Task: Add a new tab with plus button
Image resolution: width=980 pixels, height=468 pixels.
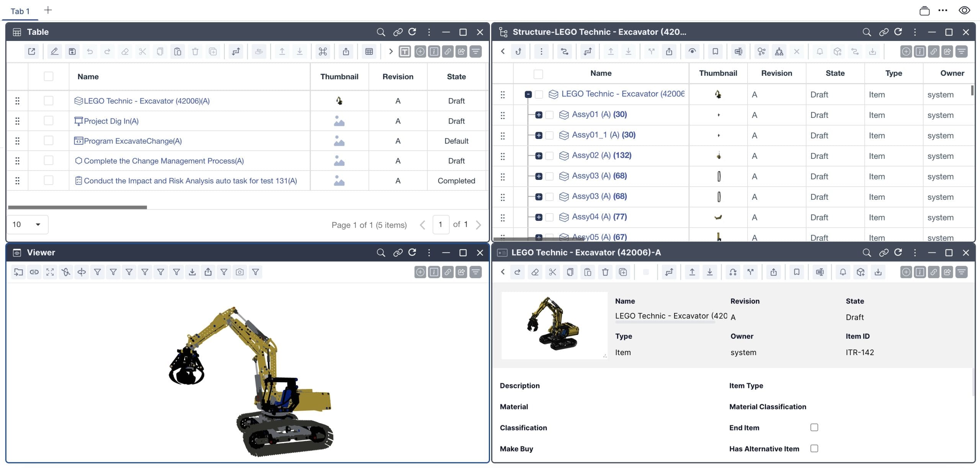Action: pyautogui.click(x=48, y=10)
